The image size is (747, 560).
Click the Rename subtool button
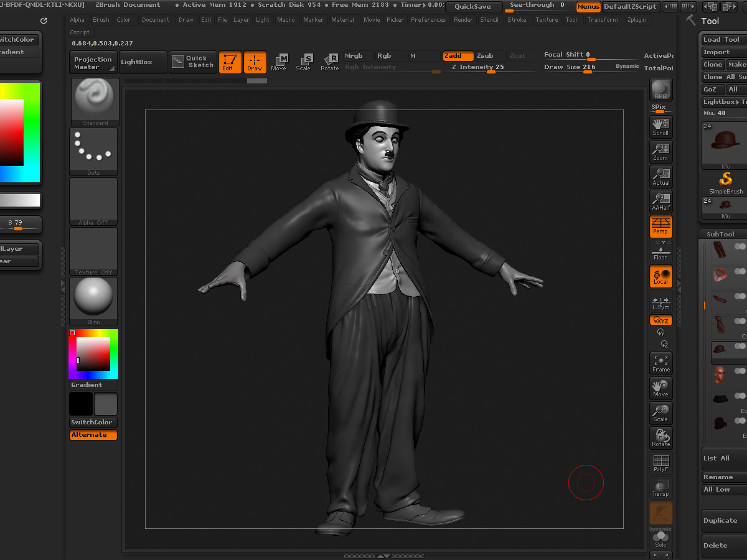point(724,477)
